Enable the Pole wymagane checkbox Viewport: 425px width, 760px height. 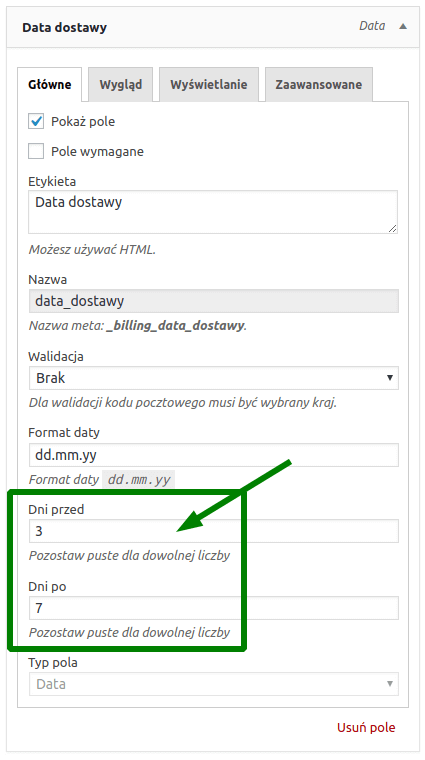click(x=36, y=151)
